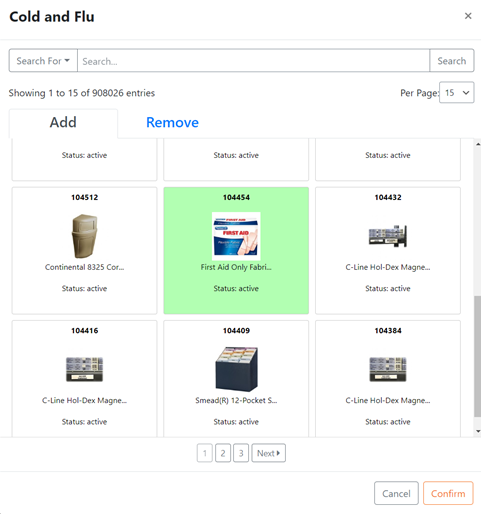This screenshot has width=481, height=514.
Task: Switch to the Remove tab
Action: (x=172, y=122)
